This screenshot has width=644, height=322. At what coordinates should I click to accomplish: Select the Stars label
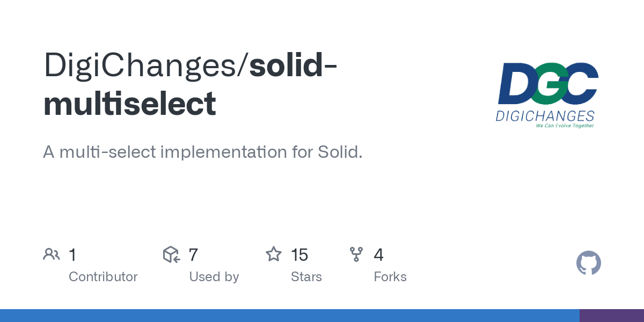click(x=306, y=277)
